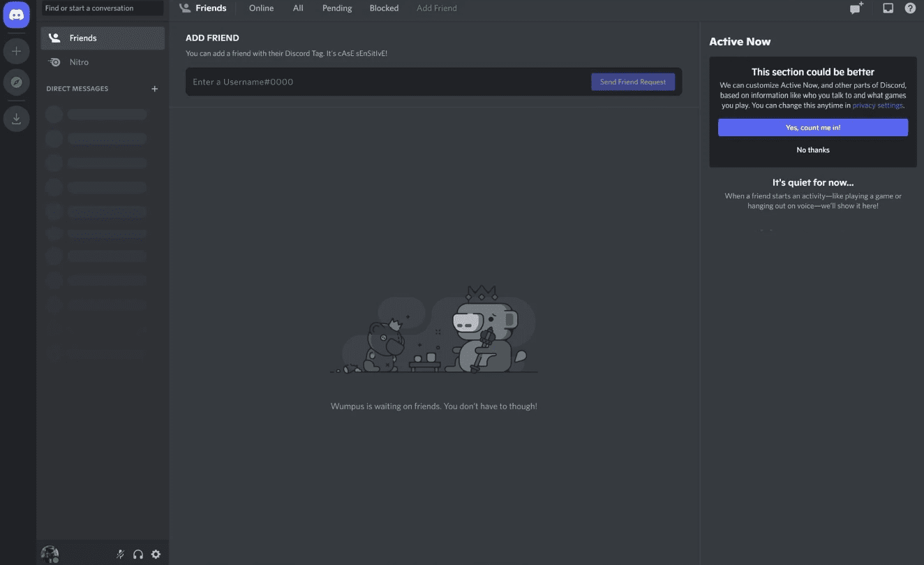The width and height of the screenshot is (924, 565).
Task: Switch to the Blocked tab
Action: click(x=384, y=8)
